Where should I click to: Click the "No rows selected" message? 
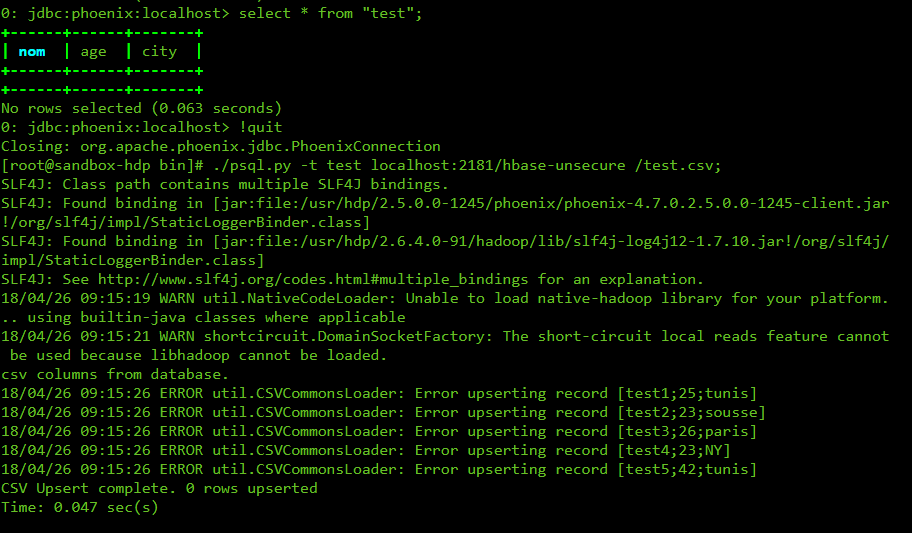[141, 108]
